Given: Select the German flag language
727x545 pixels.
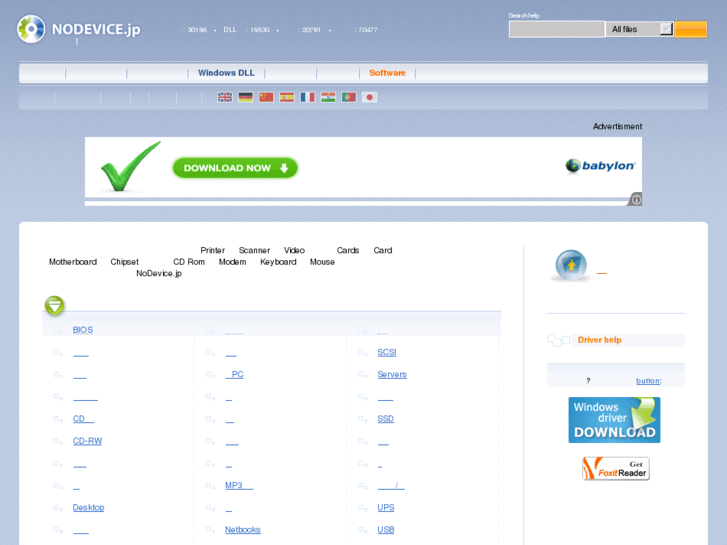Looking at the screenshot, I should [x=245, y=97].
